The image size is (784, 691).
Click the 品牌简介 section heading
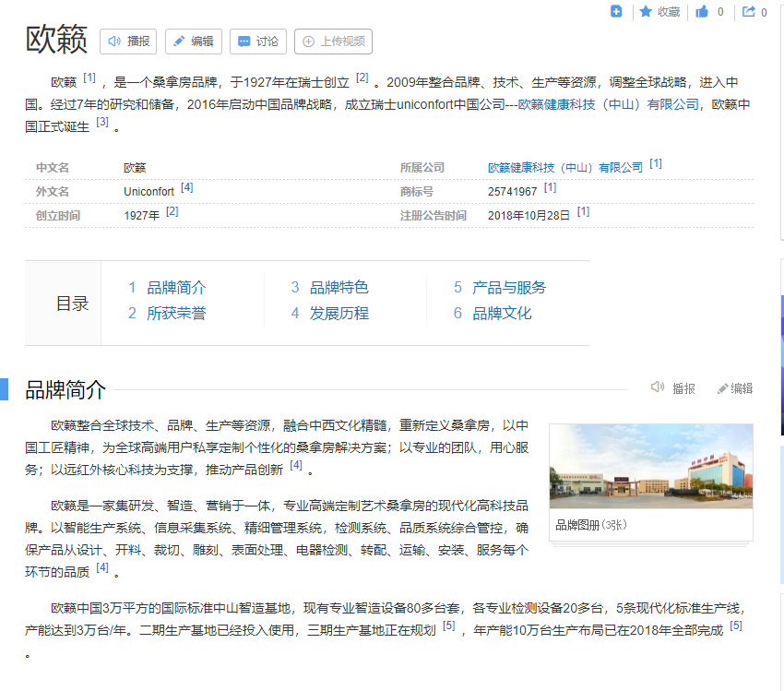tap(65, 390)
